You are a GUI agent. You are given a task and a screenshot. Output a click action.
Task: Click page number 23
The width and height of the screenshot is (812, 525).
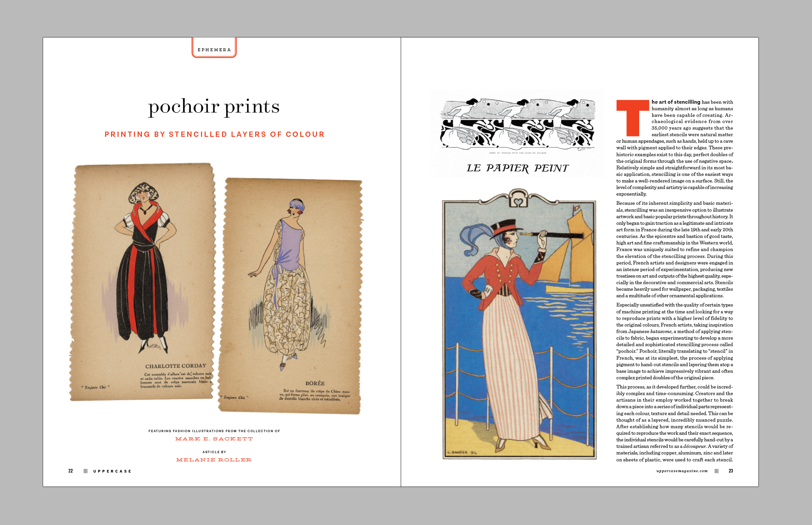731,471
